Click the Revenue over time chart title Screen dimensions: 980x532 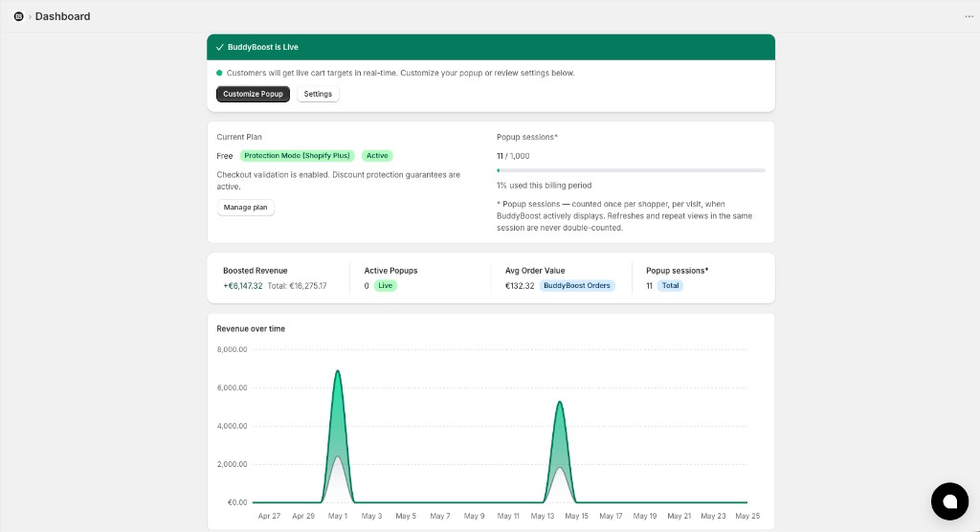coord(251,329)
